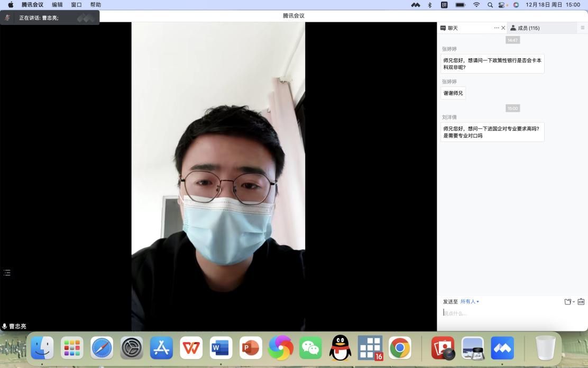Viewport: 588px width, 368px height.
Task: Click the chat panel more options (…) icon
Action: [x=496, y=28]
